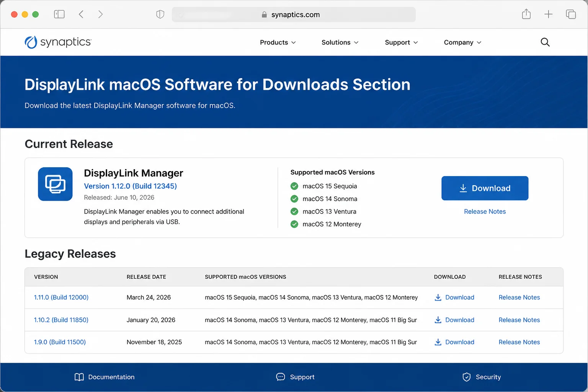Click the lock icon in address bar
The image size is (588, 392).
[264, 15]
